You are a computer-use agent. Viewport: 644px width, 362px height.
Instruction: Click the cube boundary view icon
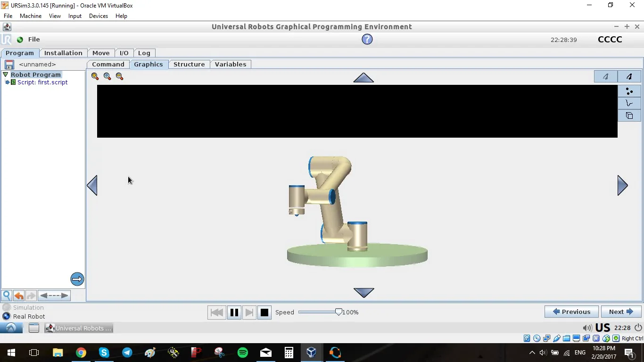point(629,116)
